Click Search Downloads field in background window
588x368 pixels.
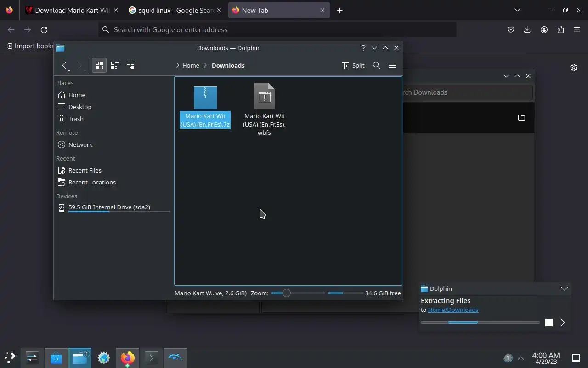[x=468, y=92]
